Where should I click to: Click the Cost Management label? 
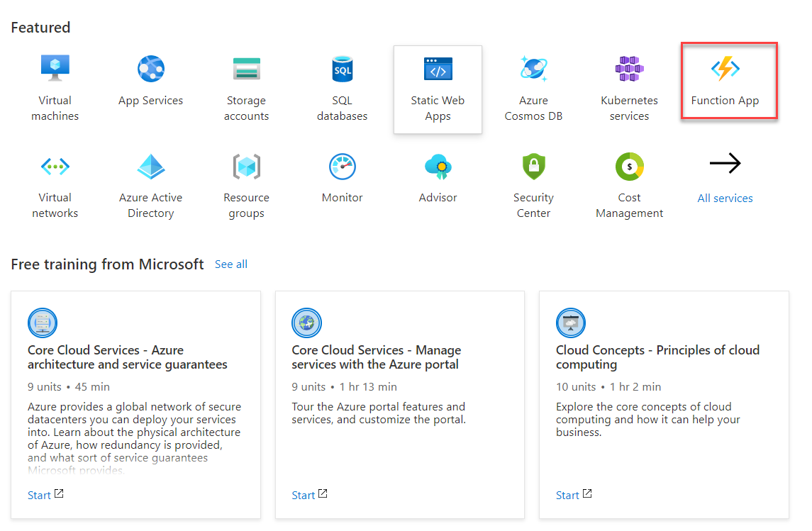(x=629, y=206)
